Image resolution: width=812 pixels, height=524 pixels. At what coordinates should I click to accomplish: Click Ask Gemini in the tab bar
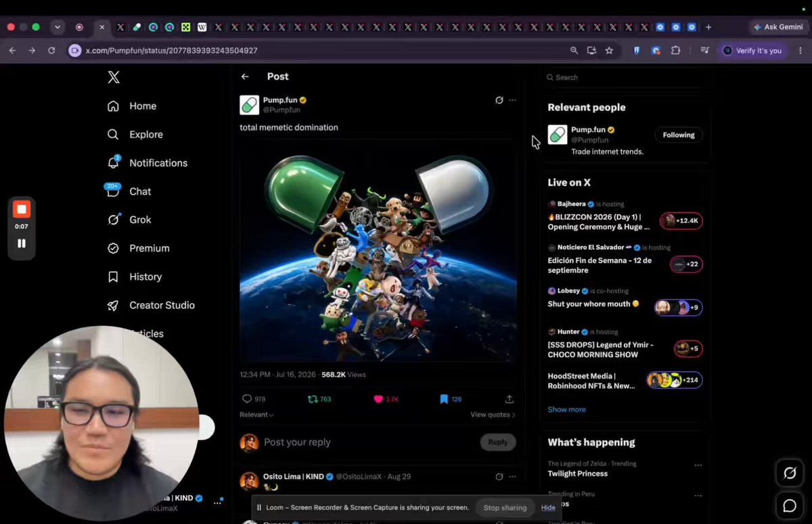click(x=778, y=27)
